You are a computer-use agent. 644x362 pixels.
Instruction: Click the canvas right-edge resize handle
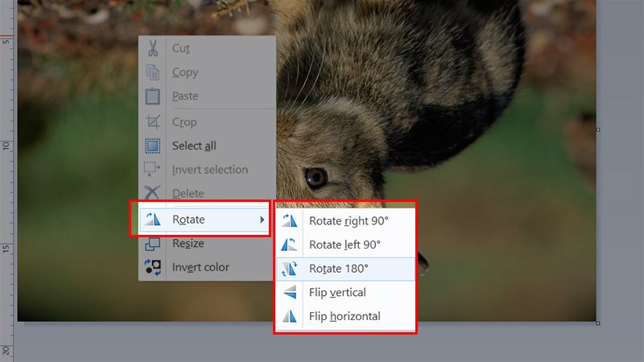coord(598,130)
